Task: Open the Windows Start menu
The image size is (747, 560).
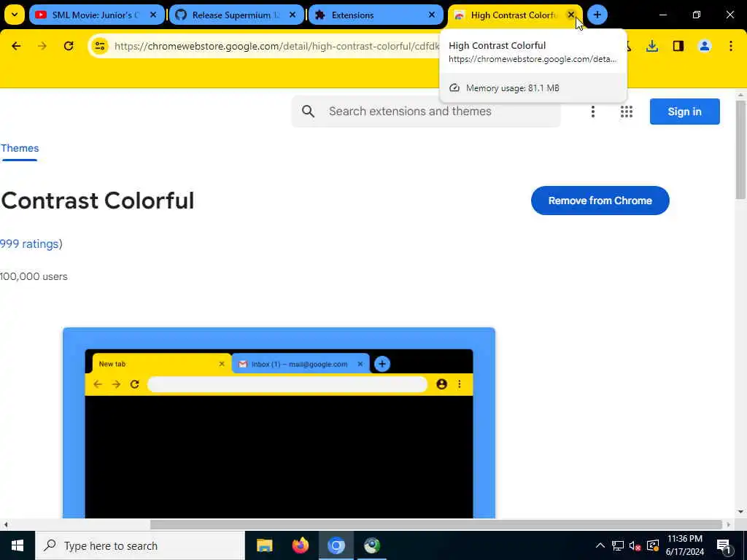Action: point(18,545)
